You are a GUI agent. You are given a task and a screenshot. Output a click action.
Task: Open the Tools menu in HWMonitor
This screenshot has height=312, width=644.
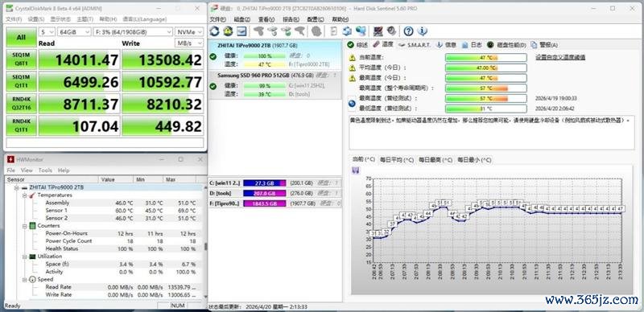tap(45, 170)
